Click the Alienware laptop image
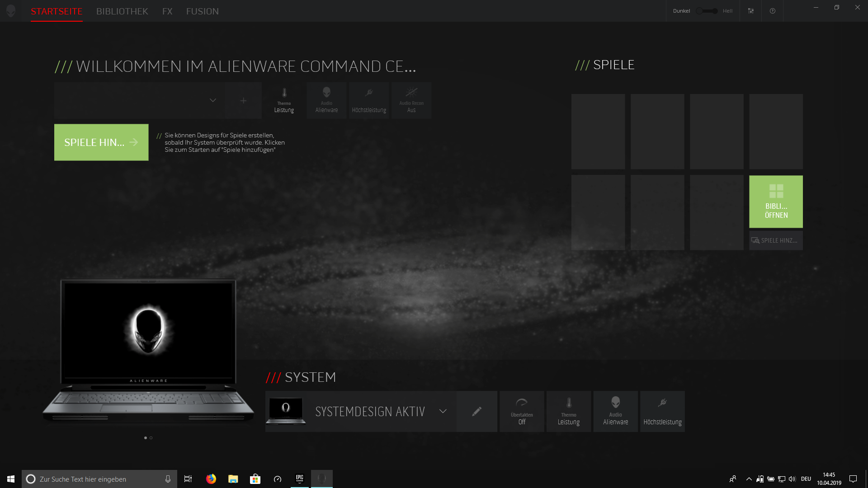 [x=148, y=351]
